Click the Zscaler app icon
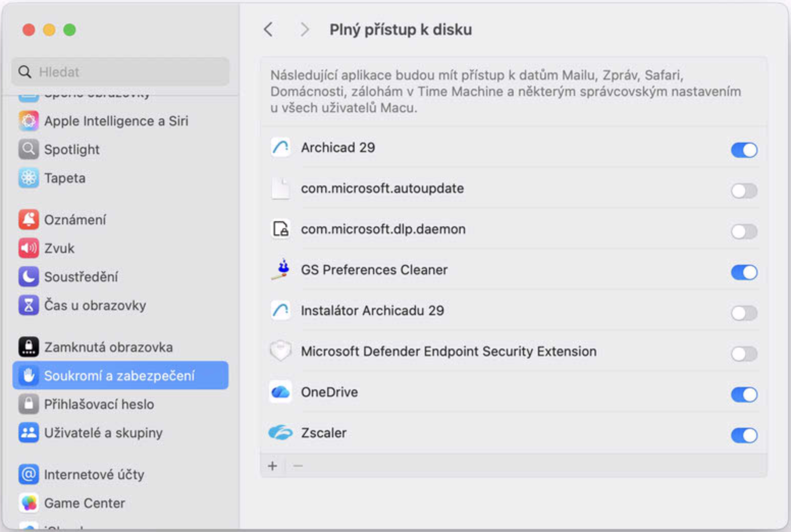This screenshot has width=791, height=532. coord(281,433)
